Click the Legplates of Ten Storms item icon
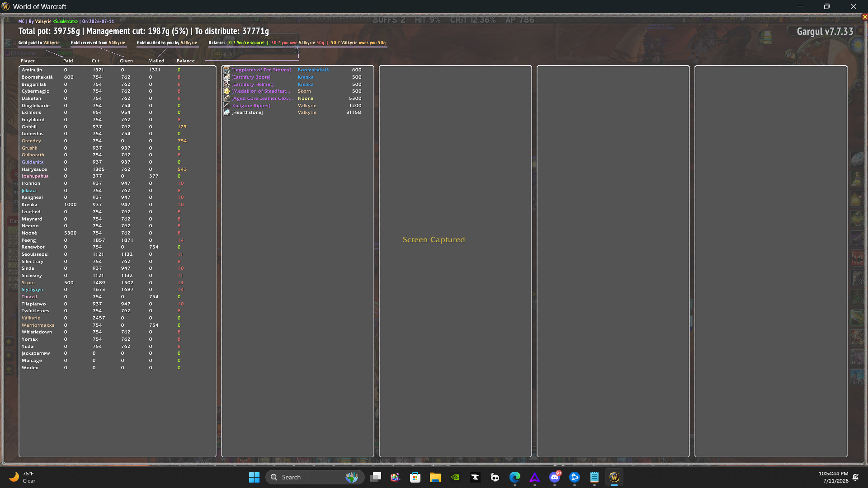Image resolution: width=868 pixels, height=488 pixels. pyautogui.click(x=226, y=70)
